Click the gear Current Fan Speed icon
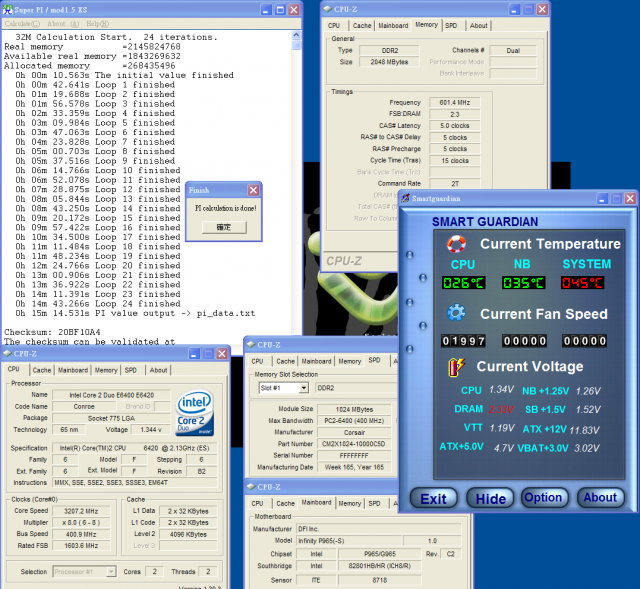 coord(456,313)
